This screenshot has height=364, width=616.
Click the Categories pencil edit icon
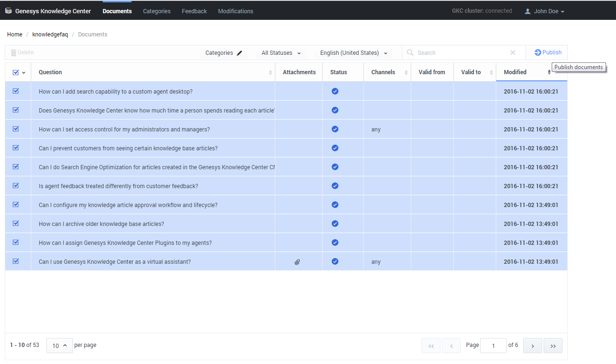point(239,53)
